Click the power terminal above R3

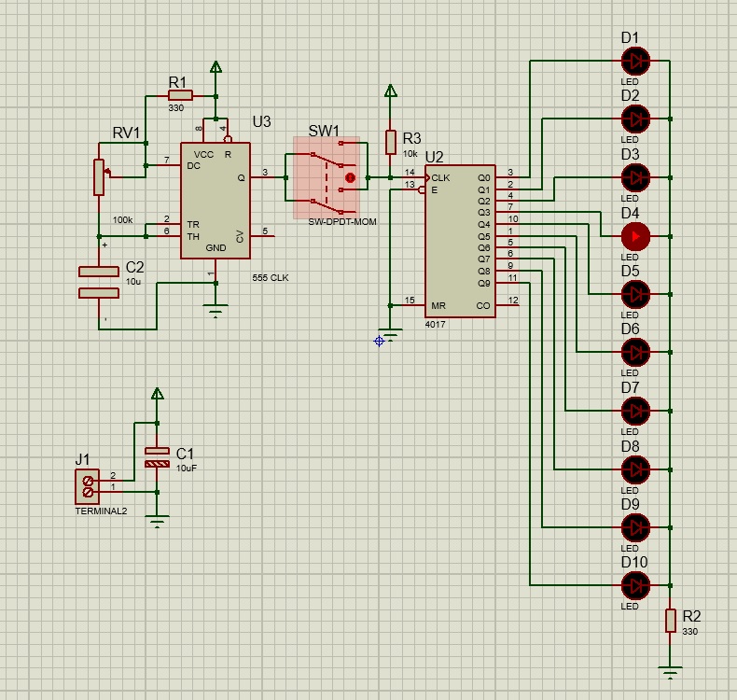click(x=390, y=91)
